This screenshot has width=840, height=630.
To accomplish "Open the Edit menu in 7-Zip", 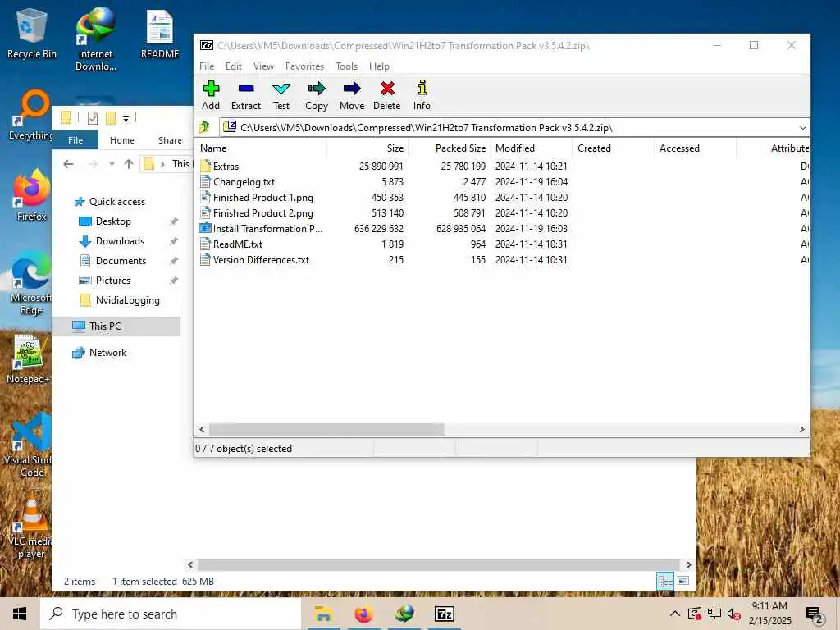I will (x=234, y=66).
